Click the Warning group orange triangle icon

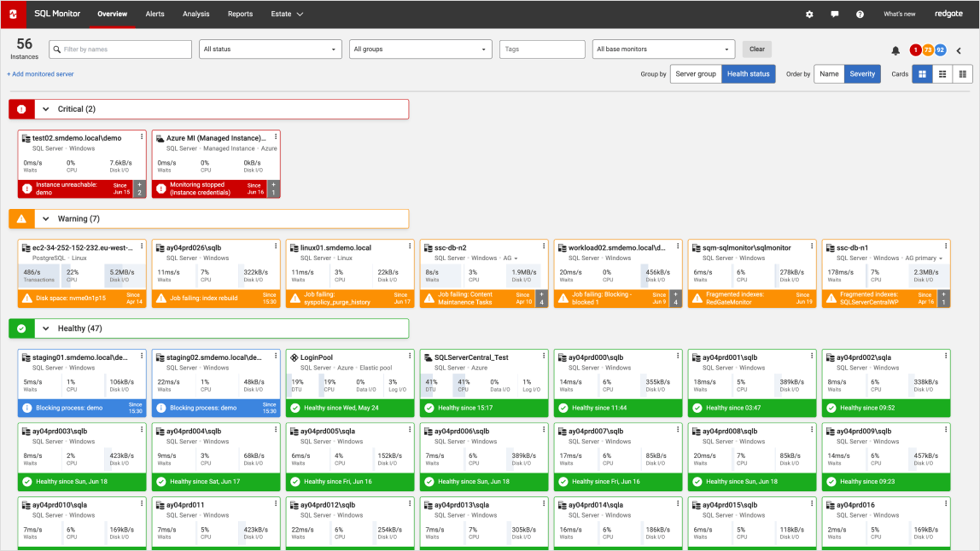click(22, 218)
